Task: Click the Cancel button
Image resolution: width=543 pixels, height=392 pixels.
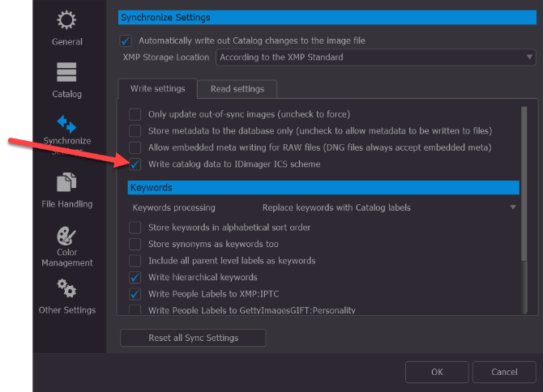Action: [x=504, y=372]
